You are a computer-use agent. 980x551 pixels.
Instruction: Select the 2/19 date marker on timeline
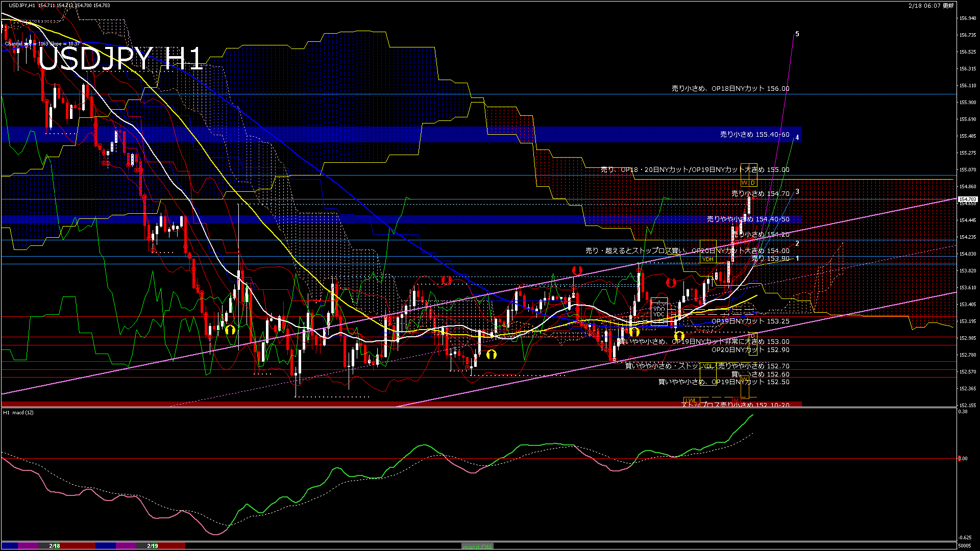153,546
